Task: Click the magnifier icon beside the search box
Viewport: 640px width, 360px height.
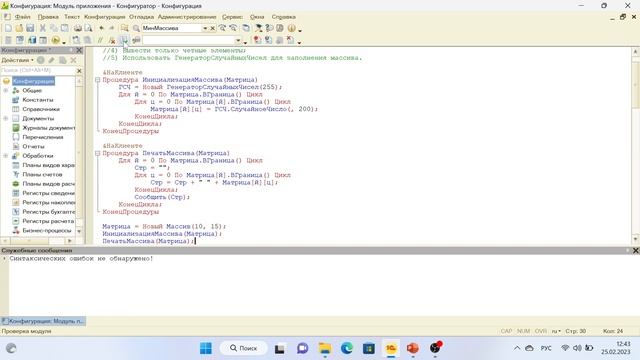Action: pos(136,28)
